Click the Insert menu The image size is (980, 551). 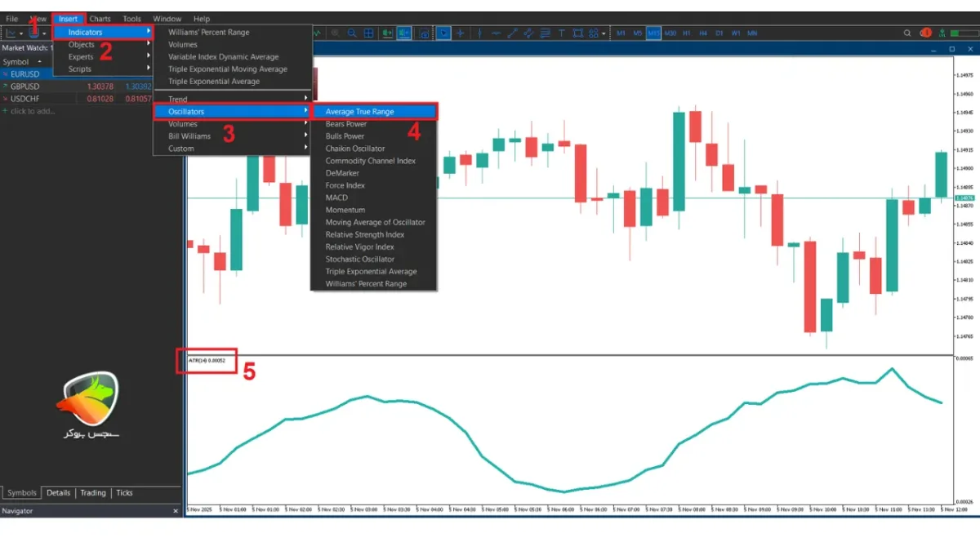click(x=69, y=19)
